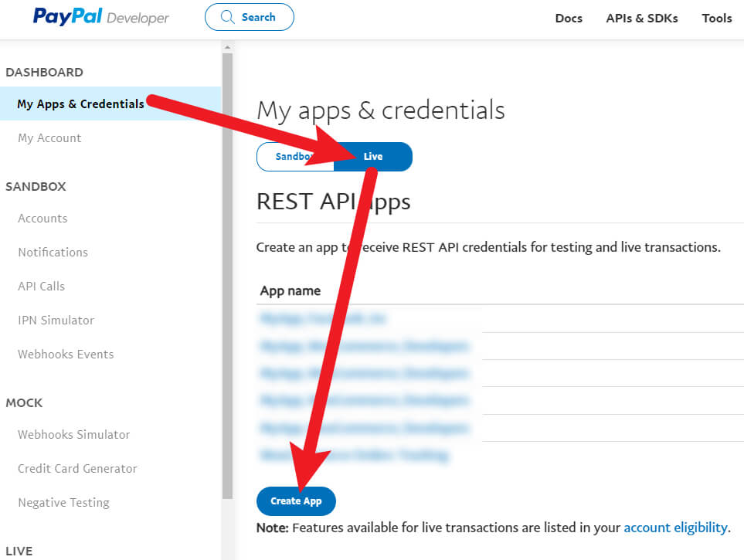Switch to the Sandbox toggle
Screen dimensions: 744x560
tap(295, 157)
